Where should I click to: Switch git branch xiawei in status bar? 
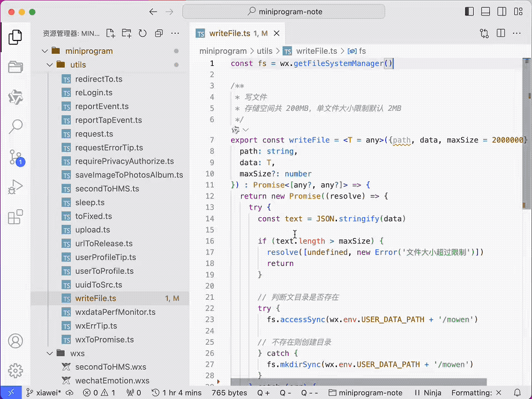click(x=44, y=392)
